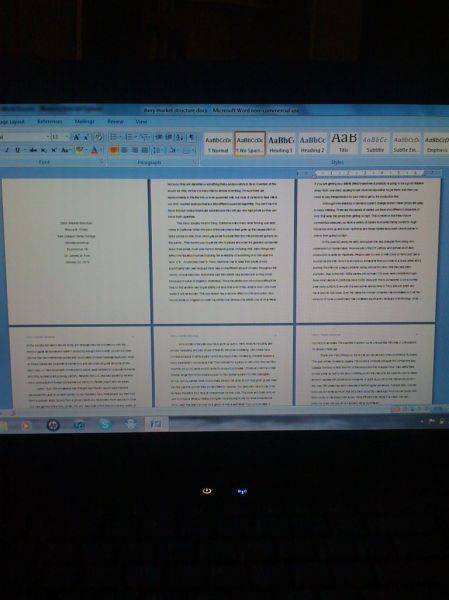Toggle show paragraph marks
The image size is (449, 600).
(x=191, y=137)
